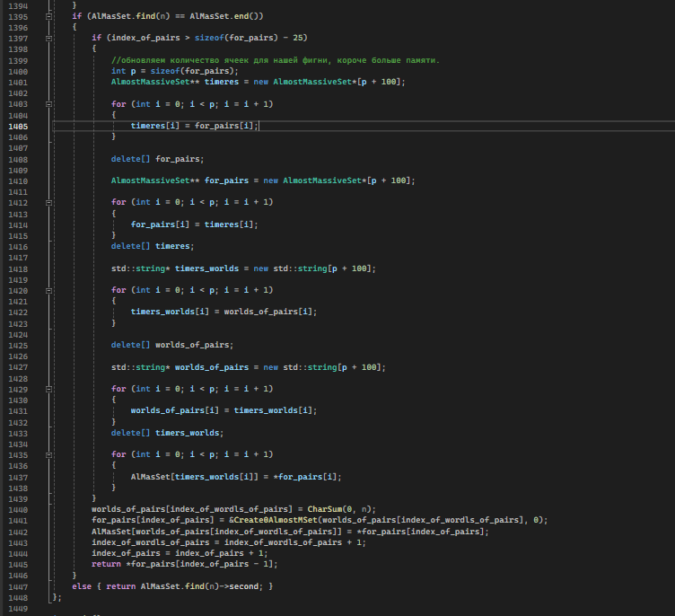Collapse the block at line 1395
Screen dimensions: 675x616
coord(49,16)
